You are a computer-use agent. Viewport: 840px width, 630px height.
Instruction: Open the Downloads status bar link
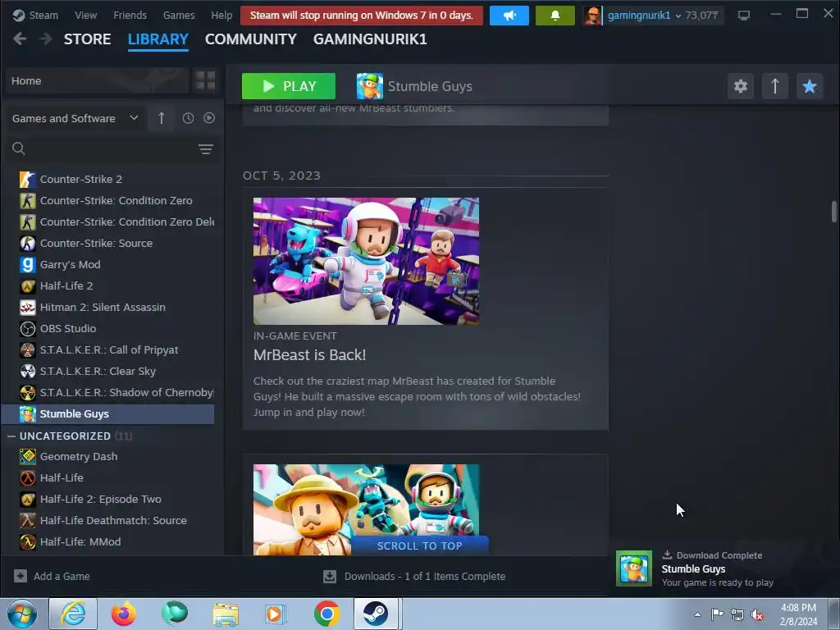(414, 577)
